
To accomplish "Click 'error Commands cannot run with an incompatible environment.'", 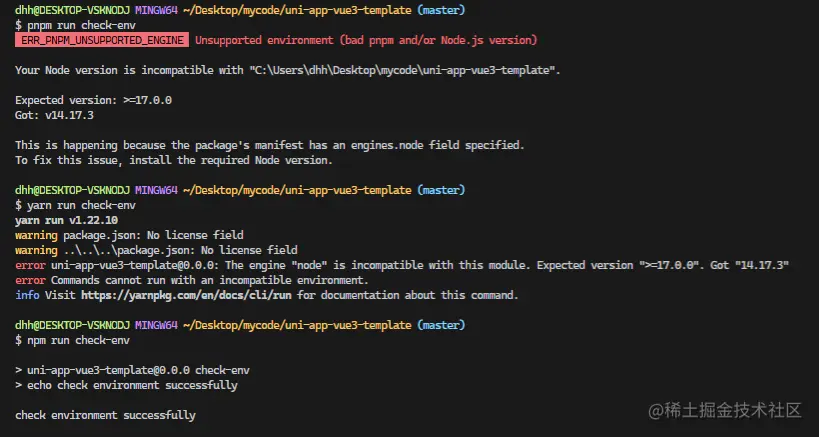I will tap(192, 280).
